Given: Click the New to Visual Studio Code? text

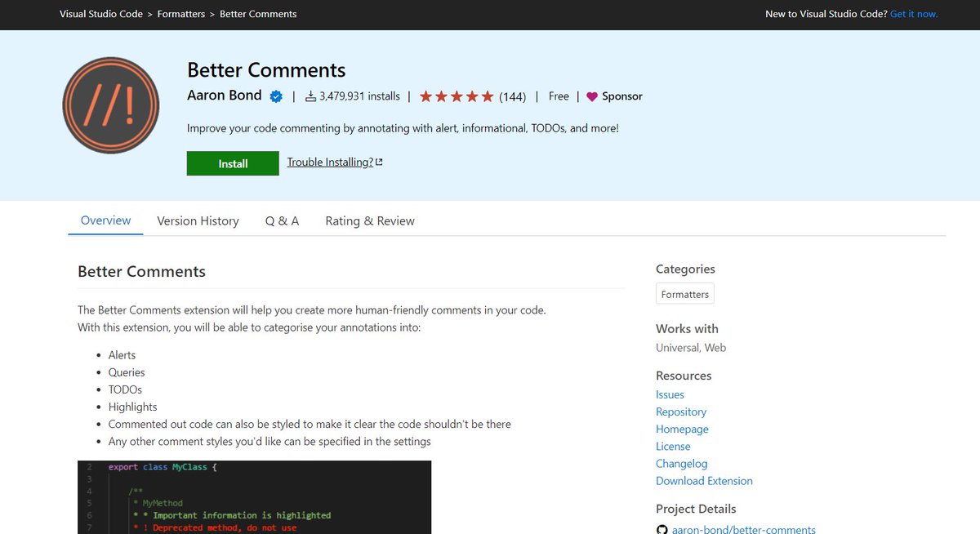Looking at the screenshot, I should [x=826, y=14].
